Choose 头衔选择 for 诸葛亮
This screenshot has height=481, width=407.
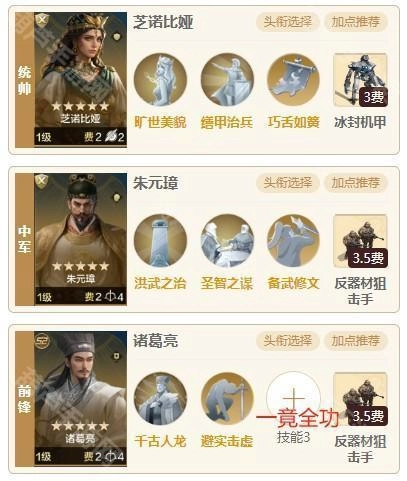tap(288, 341)
